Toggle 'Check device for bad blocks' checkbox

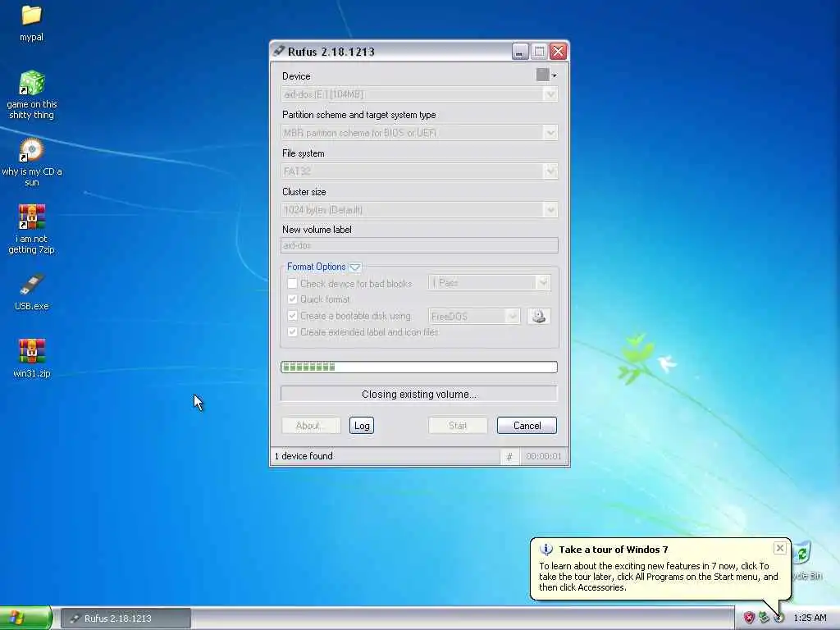293,283
